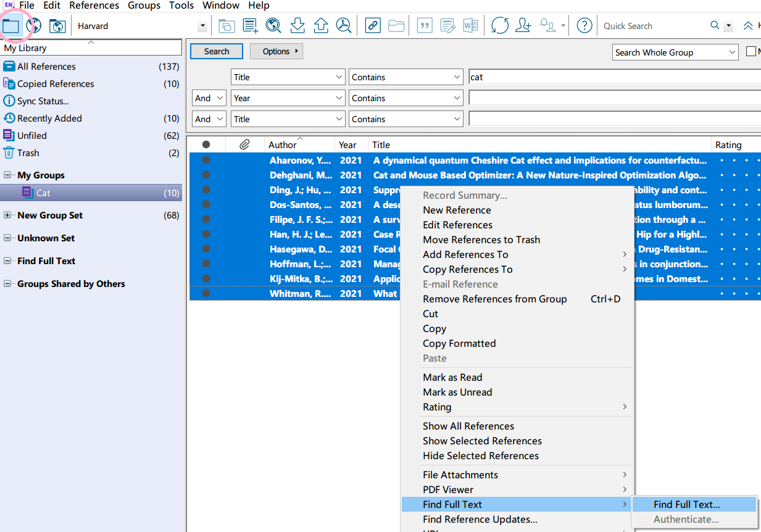Collapse the My Groups set

pos(7,175)
